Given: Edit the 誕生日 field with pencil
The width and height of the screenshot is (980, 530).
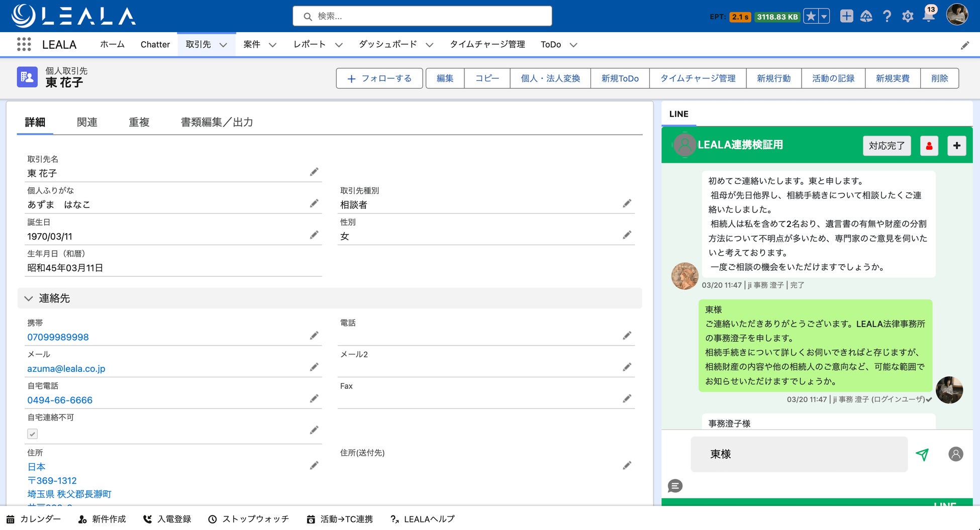Looking at the screenshot, I should coord(314,235).
